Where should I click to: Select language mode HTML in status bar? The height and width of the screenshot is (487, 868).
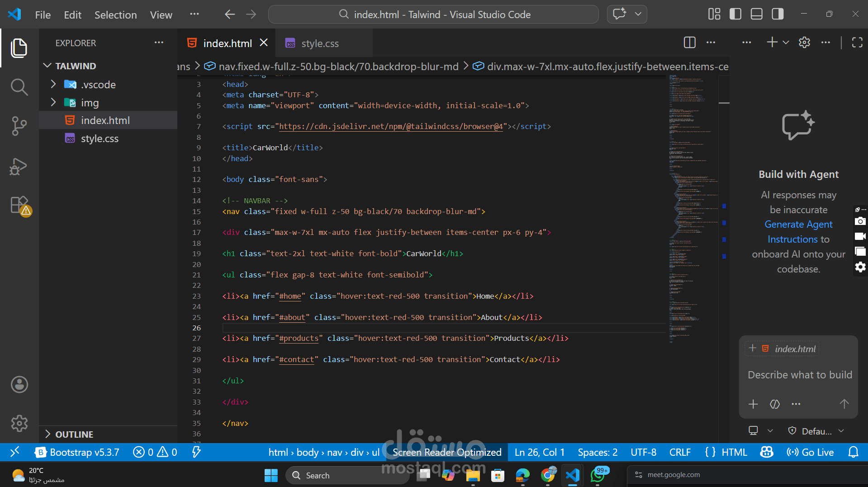coord(734,452)
